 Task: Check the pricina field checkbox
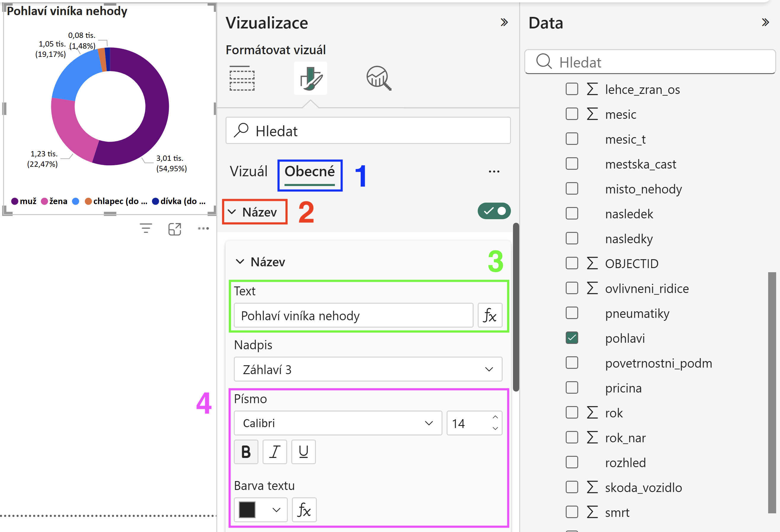[572, 388]
